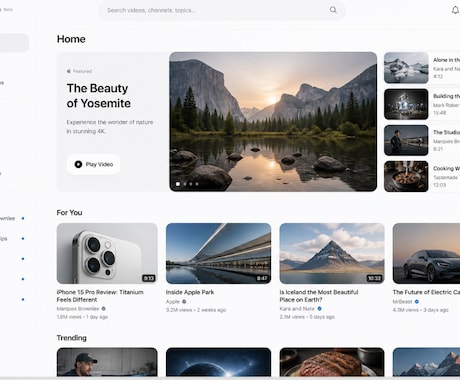Click The Beauty of Yosemite headline
The image size is (460, 380).
99,96
